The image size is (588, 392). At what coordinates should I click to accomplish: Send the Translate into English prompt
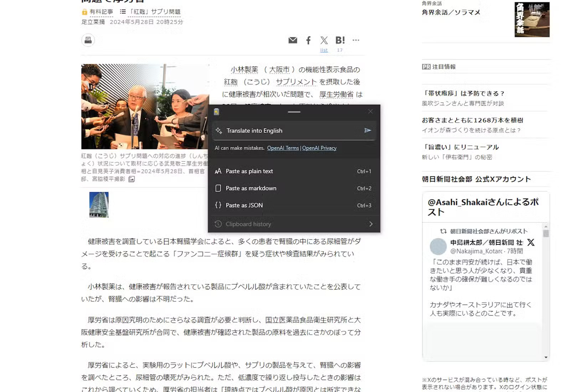tap(367, 130)
